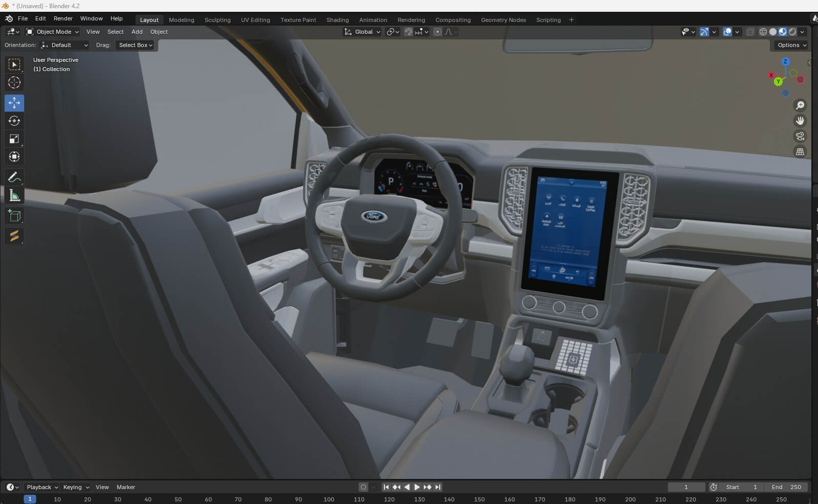
Task: Select the Annotate pencil tool
Action: click(x=14, y=178)
